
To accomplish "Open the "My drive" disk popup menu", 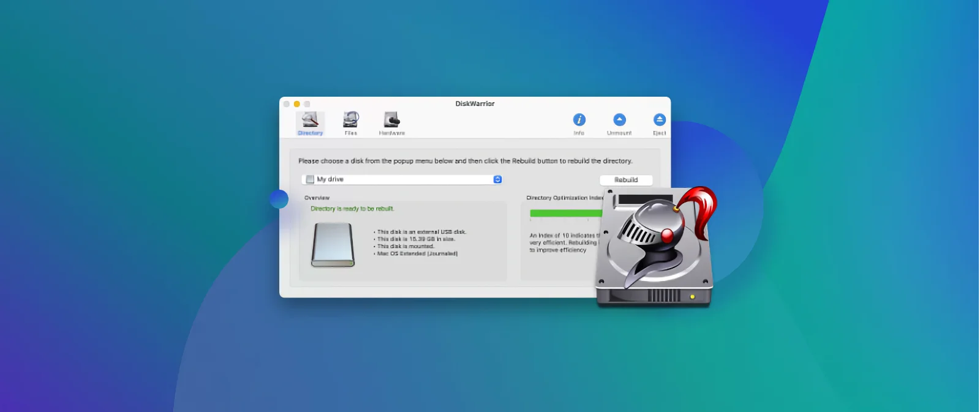I will pyautogui.click(x=402, y=179).
